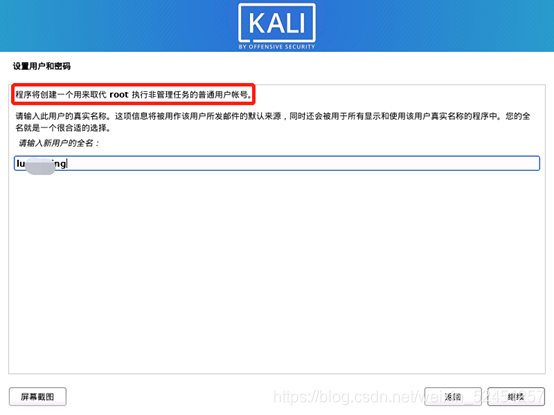This screenshot has height=415, width=554.
Task: Click the red-boxed sentence about root account
Action: (133, 94)
